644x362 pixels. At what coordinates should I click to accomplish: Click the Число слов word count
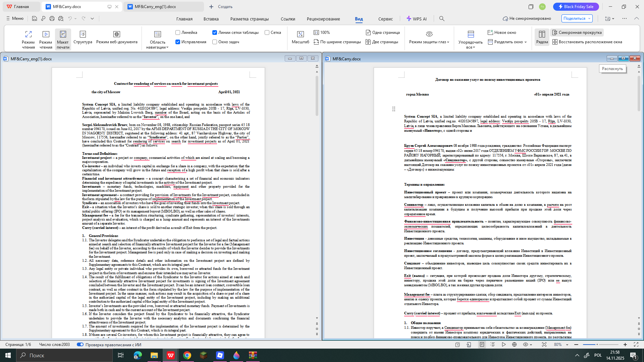[x=54, y=345]
